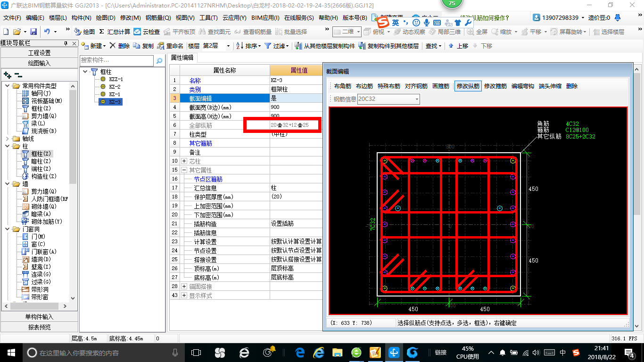Click 布角筋 in section editor

point(343,86)
